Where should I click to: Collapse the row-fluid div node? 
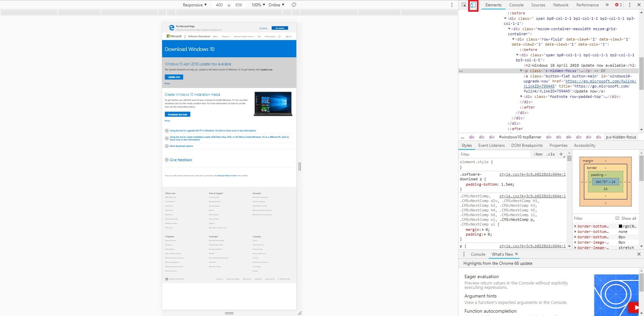(513, 39)
